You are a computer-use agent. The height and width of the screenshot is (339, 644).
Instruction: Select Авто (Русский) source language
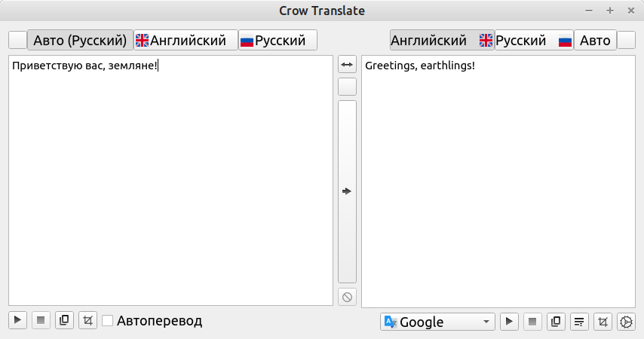pyautogui.click(x=80, y=40)
